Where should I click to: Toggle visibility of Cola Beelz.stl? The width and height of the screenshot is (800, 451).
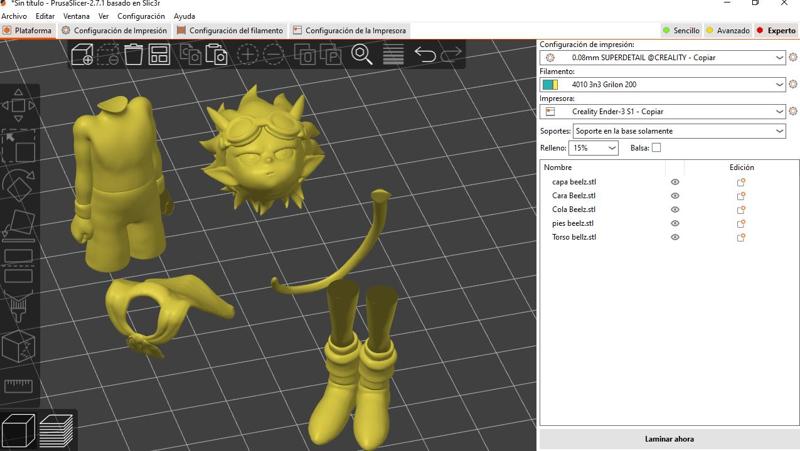point(675,210)
